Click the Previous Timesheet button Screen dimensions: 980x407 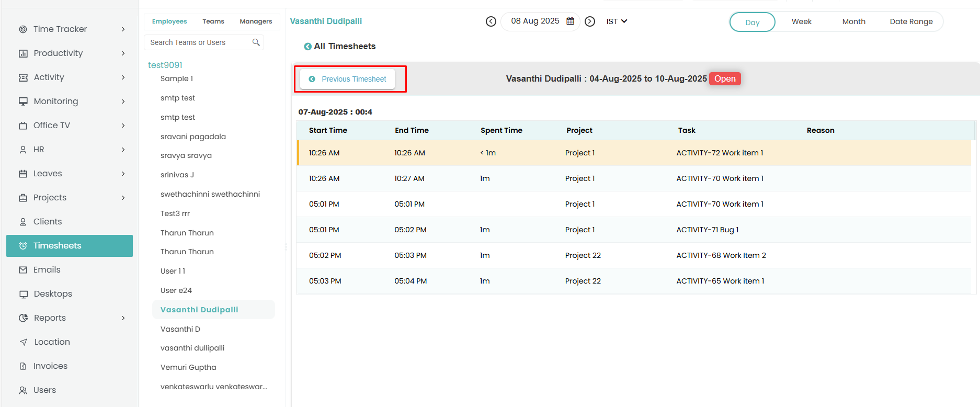point(348,79)
